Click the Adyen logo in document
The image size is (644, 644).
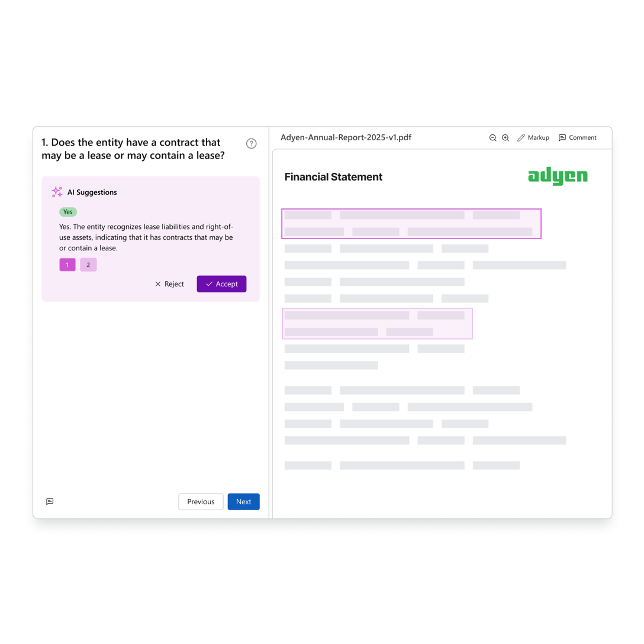tap(558, 176)
